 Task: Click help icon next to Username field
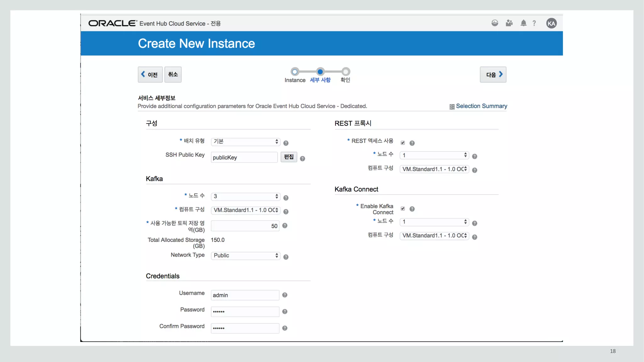click(285, 295)
